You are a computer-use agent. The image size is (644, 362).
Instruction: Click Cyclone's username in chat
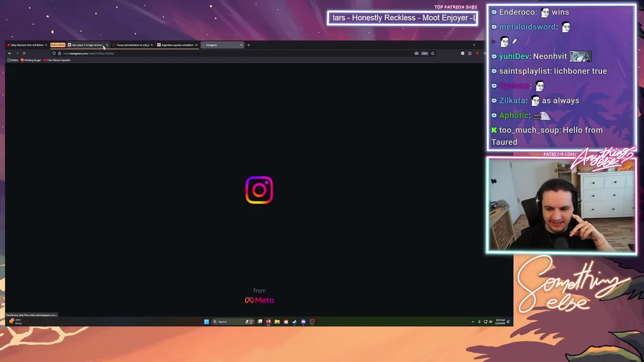(514, 86)
